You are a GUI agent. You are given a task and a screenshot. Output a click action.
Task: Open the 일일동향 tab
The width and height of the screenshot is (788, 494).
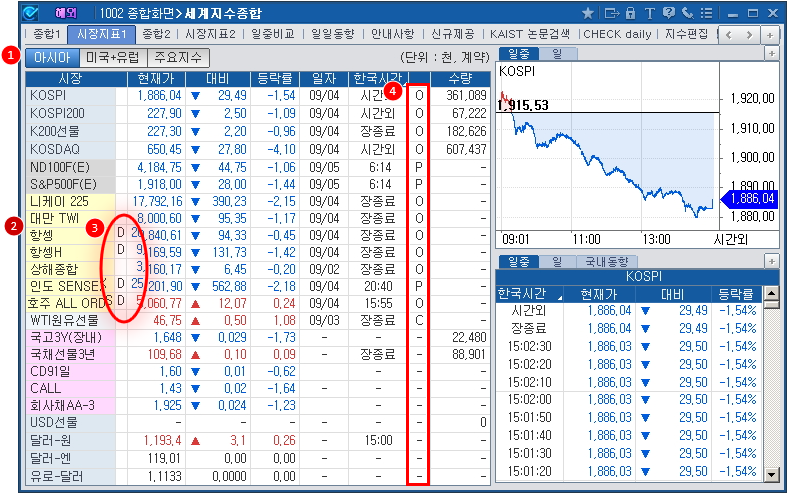333,34
